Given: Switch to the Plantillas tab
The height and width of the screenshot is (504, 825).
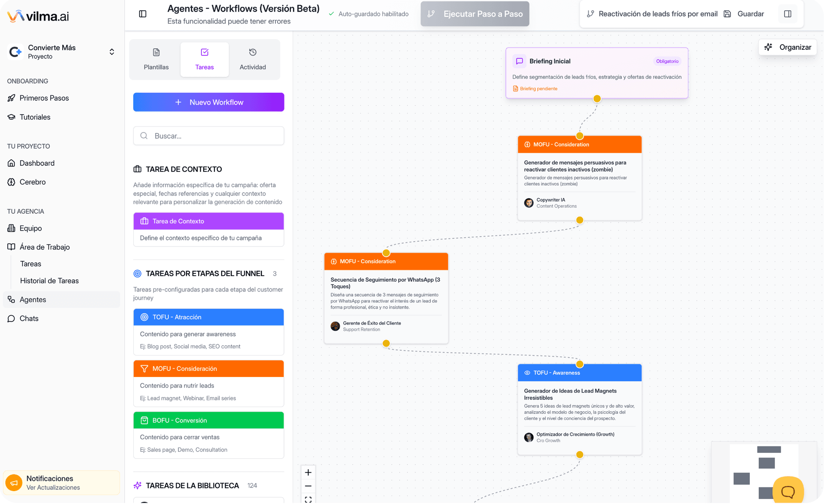Looking at the screenshot, I should (156, 59).
